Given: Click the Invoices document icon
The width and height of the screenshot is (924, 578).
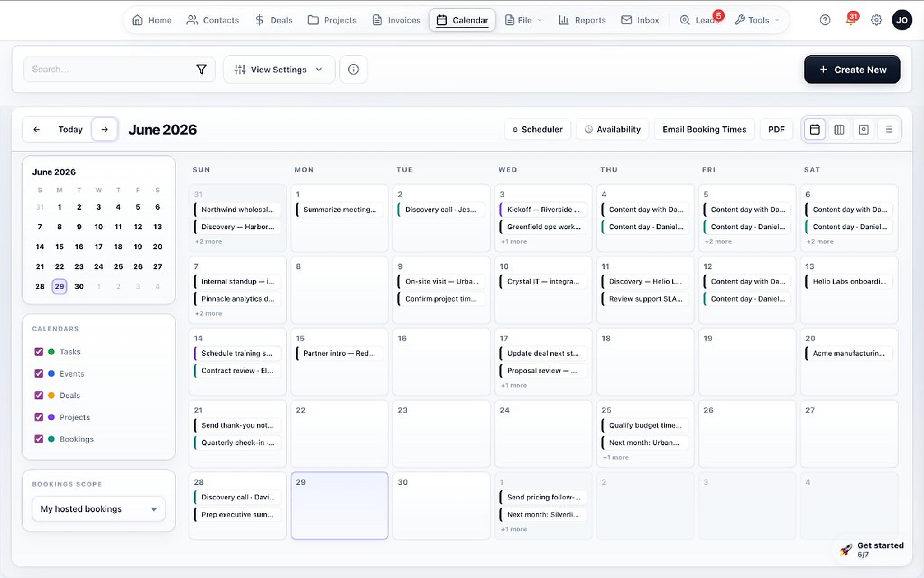Looking at the screenshot, I should 377,20.
